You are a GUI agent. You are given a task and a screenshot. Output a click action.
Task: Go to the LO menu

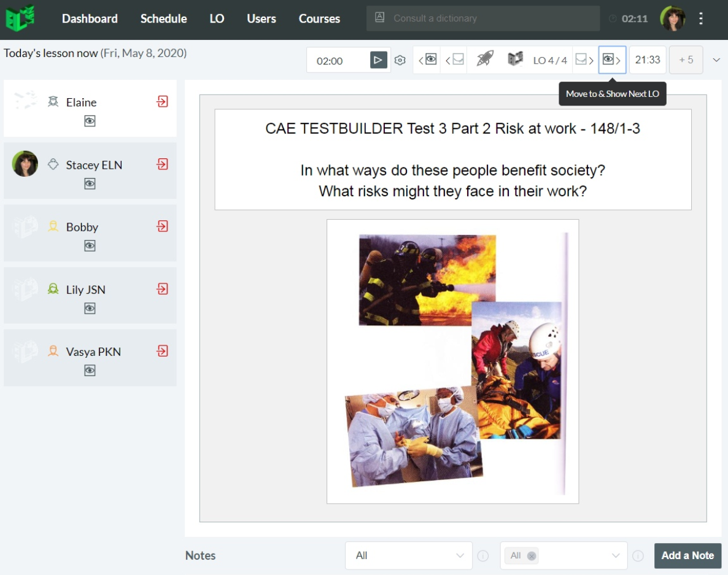click(x=217, y=18)
